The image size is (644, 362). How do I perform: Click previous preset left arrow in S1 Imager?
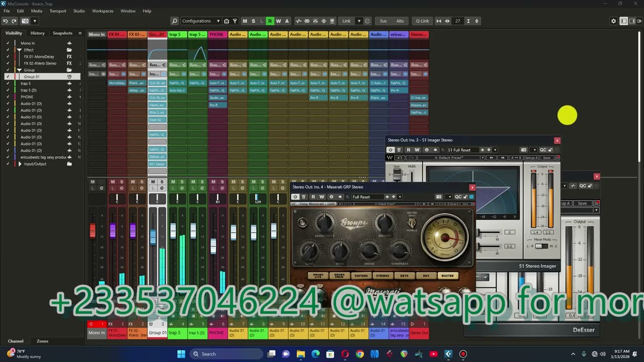(x=492, y=158)
